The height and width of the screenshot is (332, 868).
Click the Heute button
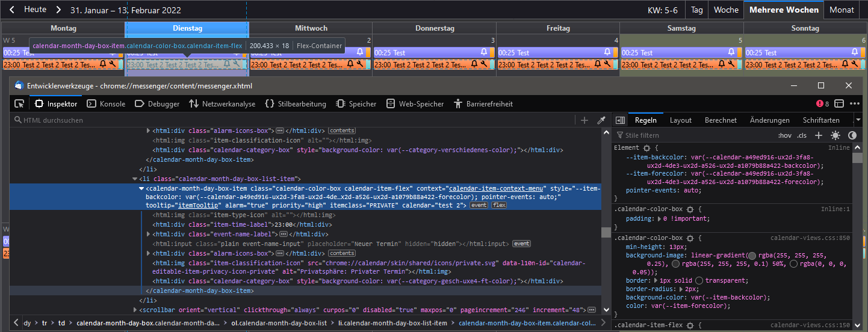[35, 10]
